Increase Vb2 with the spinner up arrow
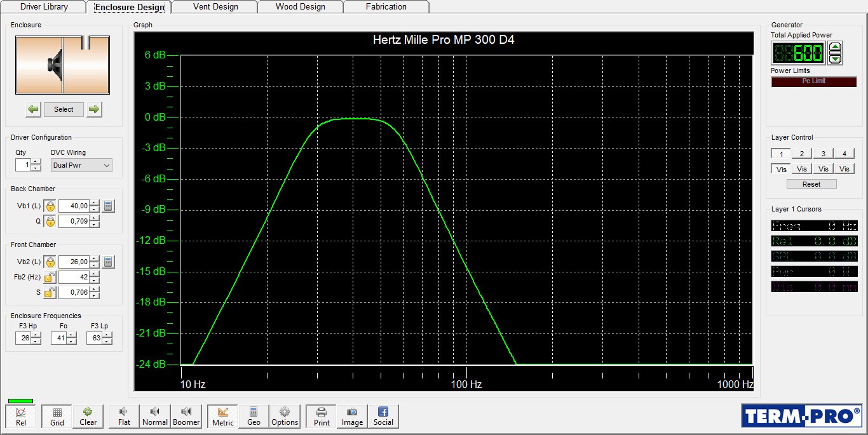868x435 pixels. point(95,259)
